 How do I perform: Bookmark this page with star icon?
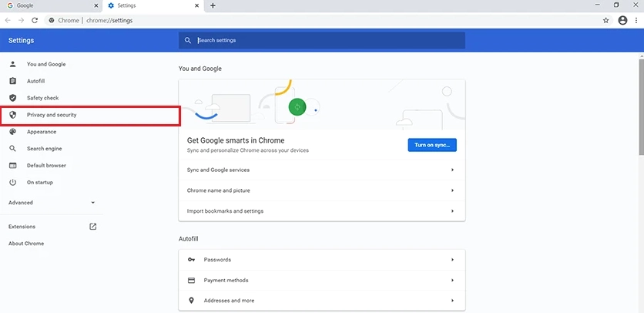coord(605,20)
